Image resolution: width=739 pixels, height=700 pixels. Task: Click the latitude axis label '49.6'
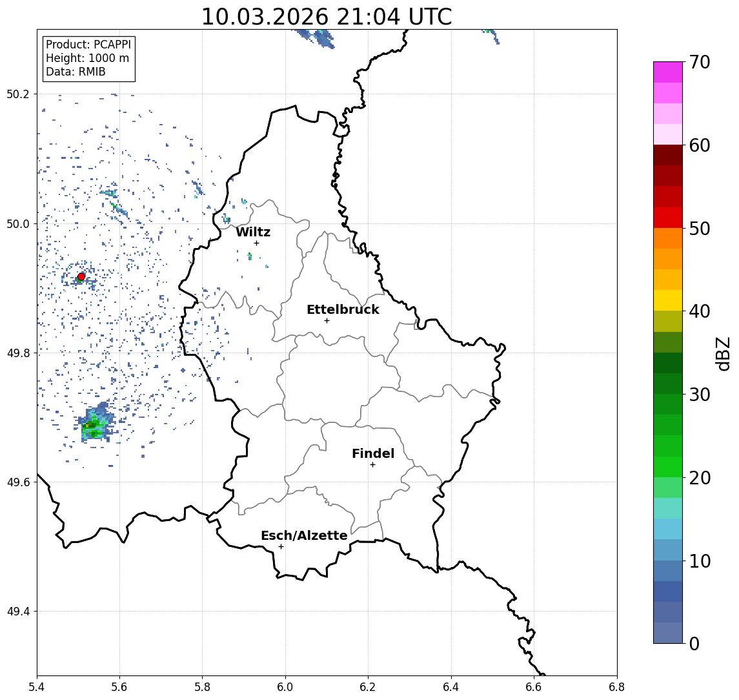[18, 482]
